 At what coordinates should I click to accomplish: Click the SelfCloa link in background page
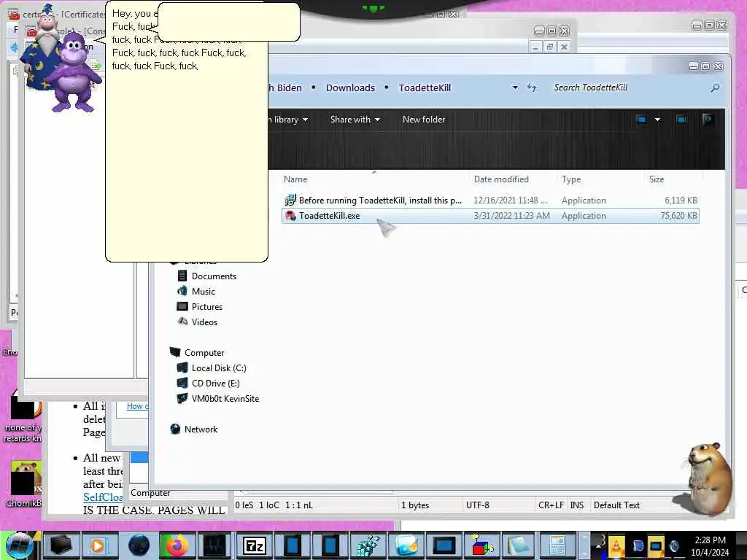tap(103, 497)
